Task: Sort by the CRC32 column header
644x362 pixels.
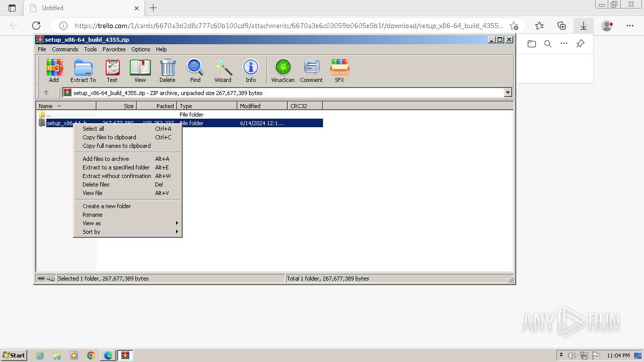Action: tap(305, 106)
